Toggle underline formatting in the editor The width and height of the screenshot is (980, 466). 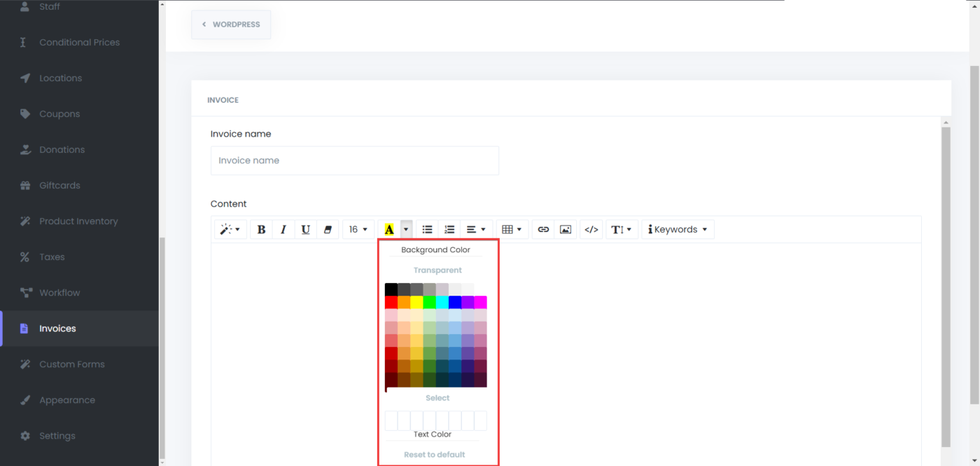pos(306,229)
